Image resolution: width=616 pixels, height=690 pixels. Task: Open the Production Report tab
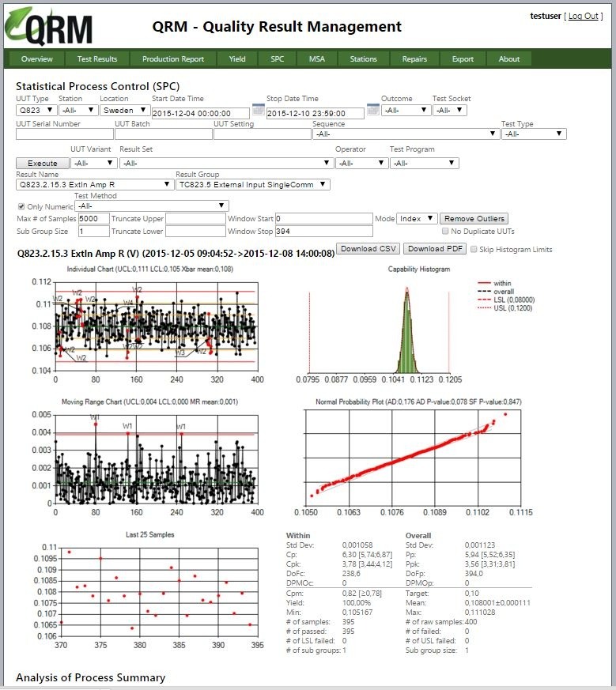click(173, 59)
